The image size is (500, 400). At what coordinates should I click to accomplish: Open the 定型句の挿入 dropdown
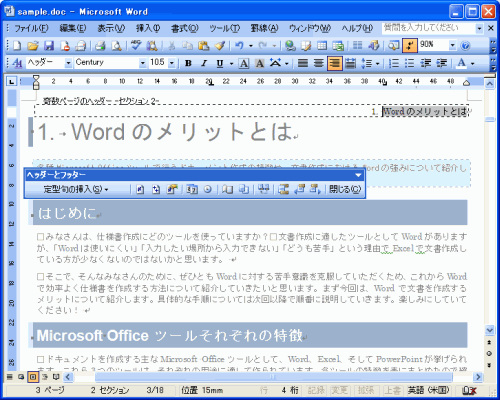(x=76, y=189)
